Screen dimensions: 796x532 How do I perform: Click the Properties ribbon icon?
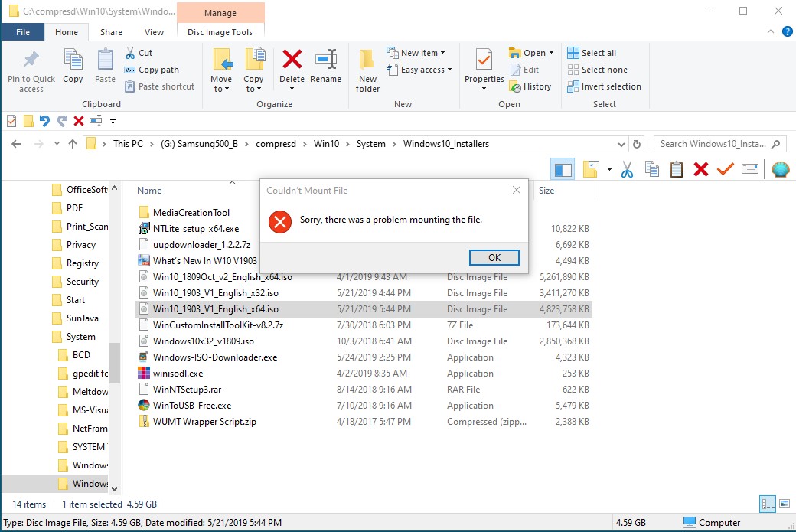click(x=484, y=60)
